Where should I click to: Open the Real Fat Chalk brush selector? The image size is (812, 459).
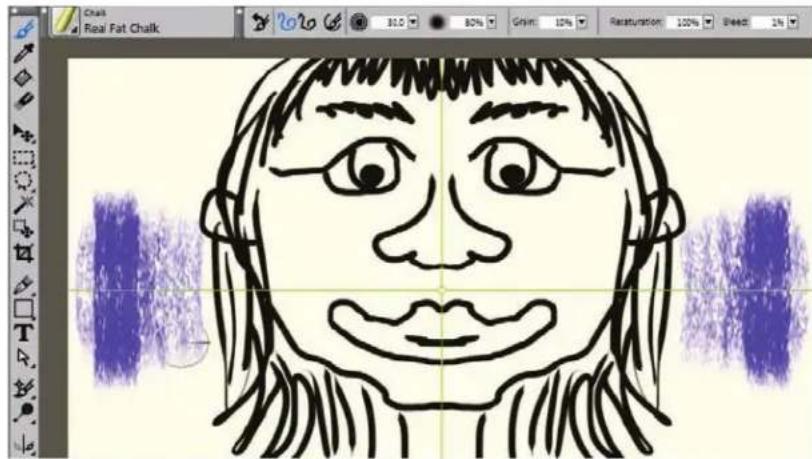[x=65, y=23]
